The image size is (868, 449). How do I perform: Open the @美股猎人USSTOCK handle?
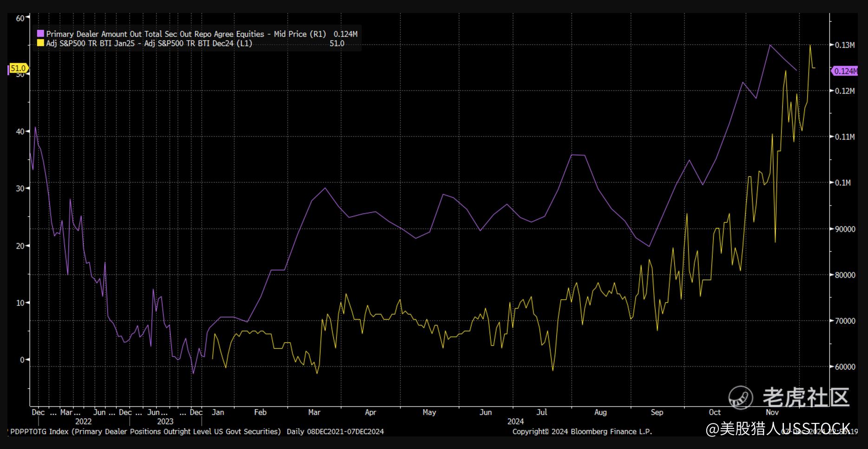[778, 429]
